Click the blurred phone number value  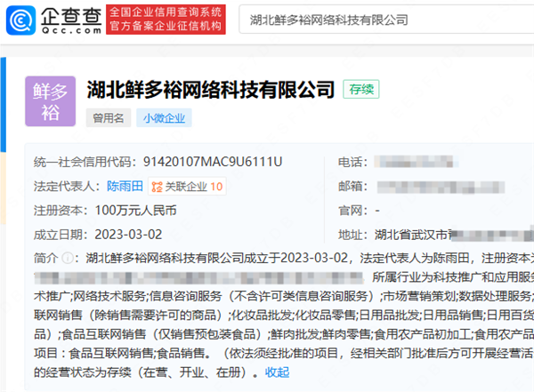(x=416, y=162)
